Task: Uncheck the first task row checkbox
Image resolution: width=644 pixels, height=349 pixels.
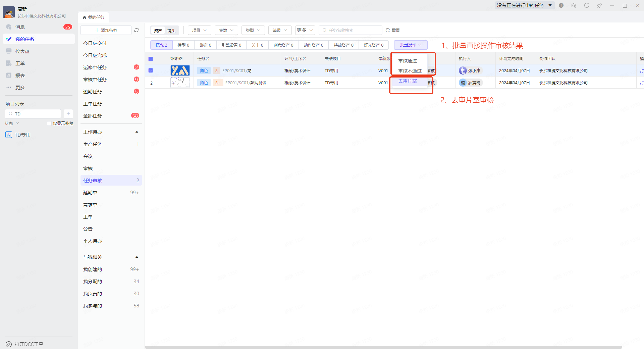Action: click(x=151, y=70)
